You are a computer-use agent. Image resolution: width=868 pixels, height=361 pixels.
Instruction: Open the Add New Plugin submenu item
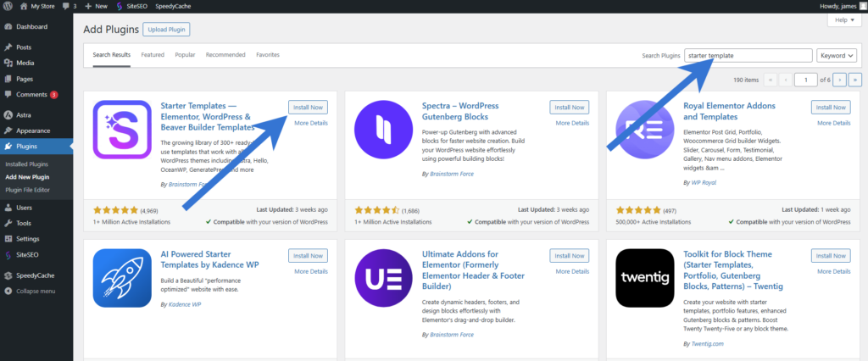point(27,177)
